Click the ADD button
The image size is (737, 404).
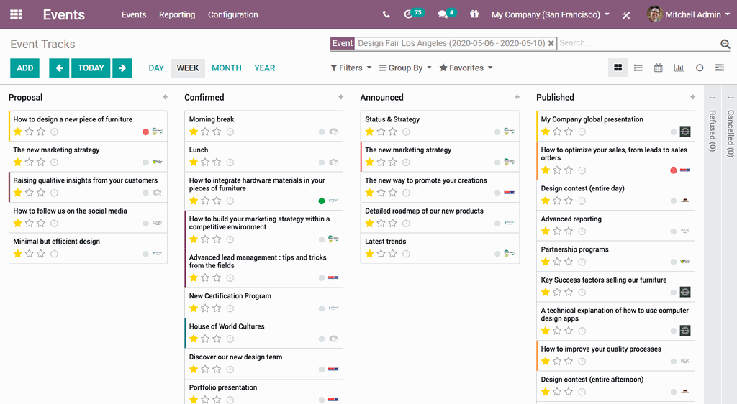[25, 68]
